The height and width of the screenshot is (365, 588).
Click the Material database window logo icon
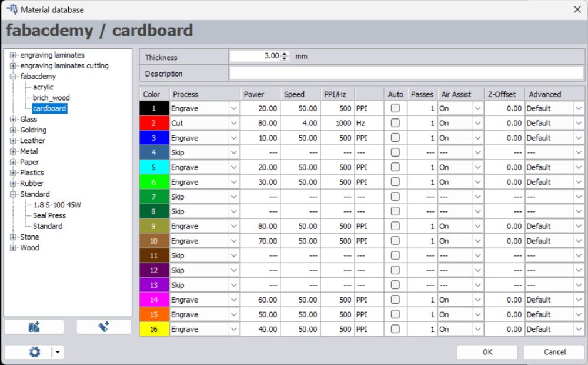pos(12,9)
